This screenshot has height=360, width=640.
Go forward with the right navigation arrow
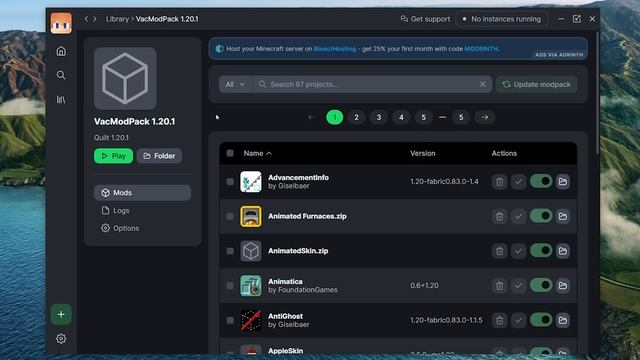pyautogui.click(x=95, y=19)
